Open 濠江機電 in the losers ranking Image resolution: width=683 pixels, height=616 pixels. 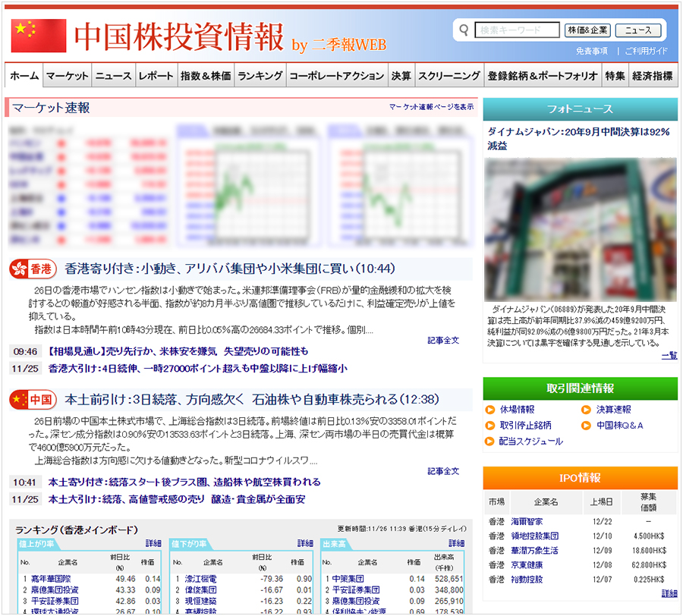[x=200, y=579]
